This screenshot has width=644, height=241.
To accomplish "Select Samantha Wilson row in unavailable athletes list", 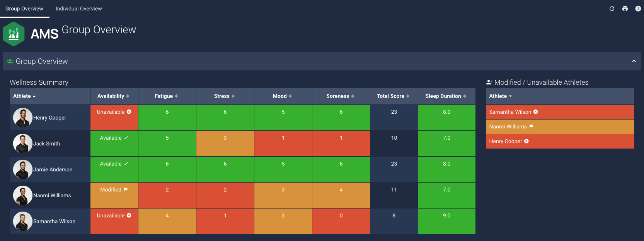I will 560,112.
